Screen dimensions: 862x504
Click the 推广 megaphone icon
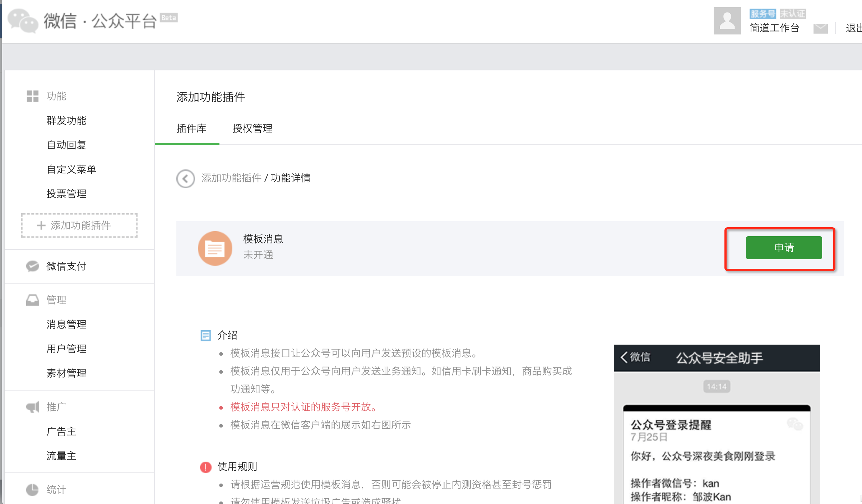tap(32, 407)
